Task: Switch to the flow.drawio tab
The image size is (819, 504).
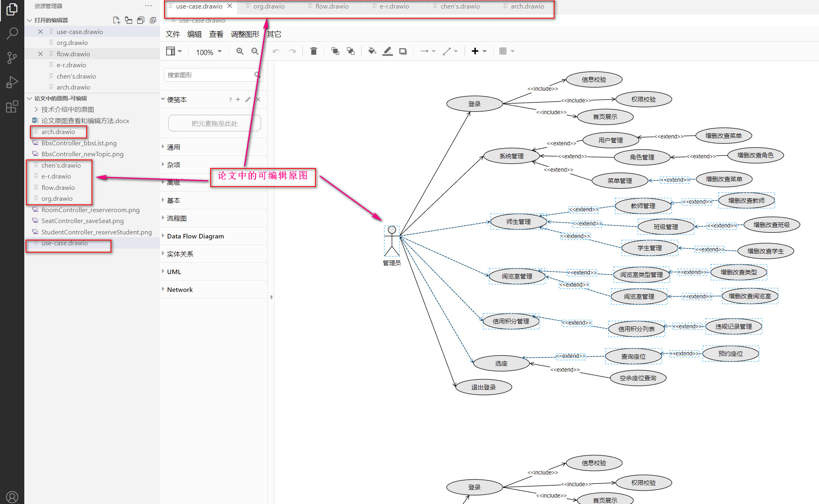Action: click(332, 6)
